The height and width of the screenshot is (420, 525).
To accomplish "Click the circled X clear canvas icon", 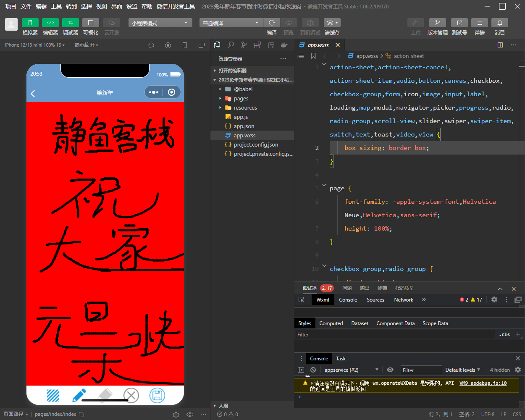I will 131,395.
